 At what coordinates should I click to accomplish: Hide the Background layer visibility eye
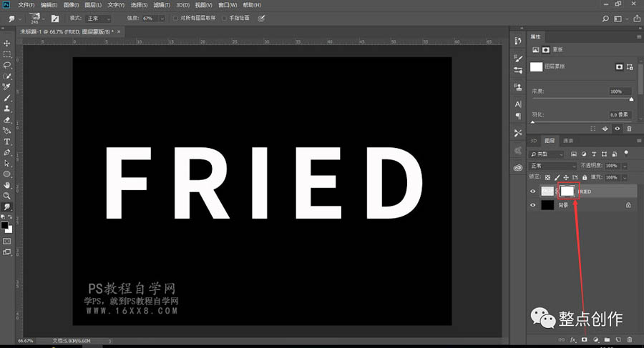point(533,205)
